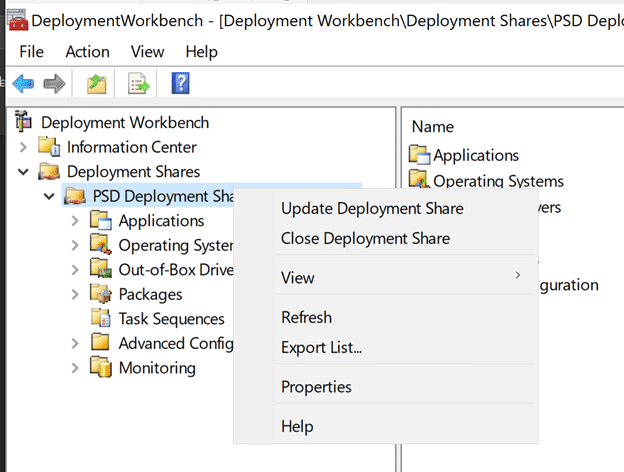624x472 pixels.
Task: Click the Applications folder icon in tree
Action: coord(101,220)
